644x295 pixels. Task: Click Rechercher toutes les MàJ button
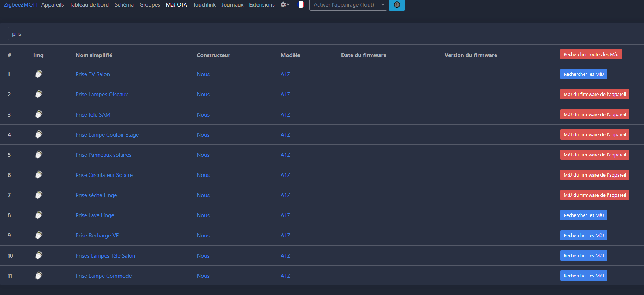pyautogui.click(x=591, y=54)
